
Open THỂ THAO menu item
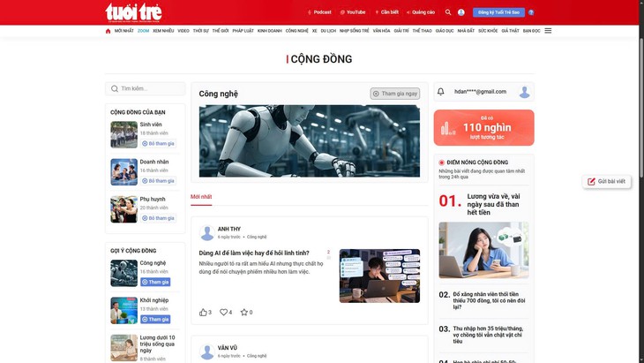click(x=423, y=31)
